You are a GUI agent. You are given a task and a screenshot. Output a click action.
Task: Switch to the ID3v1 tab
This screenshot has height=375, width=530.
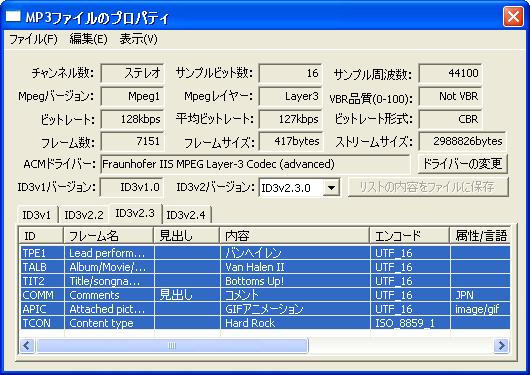(x=37, y=215)
